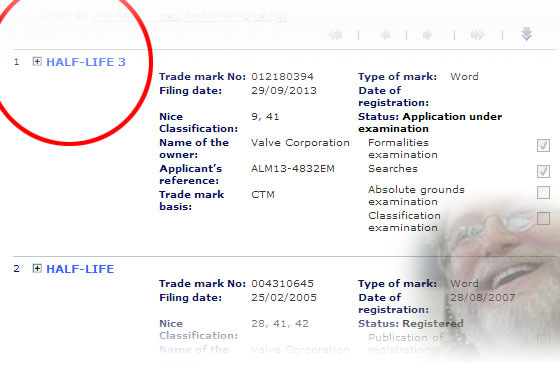The image size is (560, 366).
Task: Expand the HALF-LIFE entry plus icon
Action: [x=37, y=268]
